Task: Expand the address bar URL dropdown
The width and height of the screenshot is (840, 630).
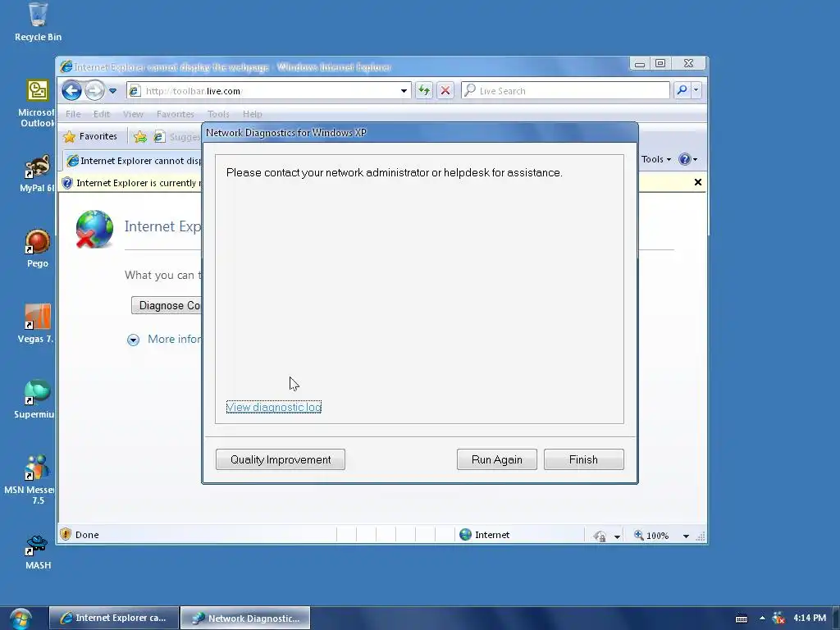Action: point(404,91)
